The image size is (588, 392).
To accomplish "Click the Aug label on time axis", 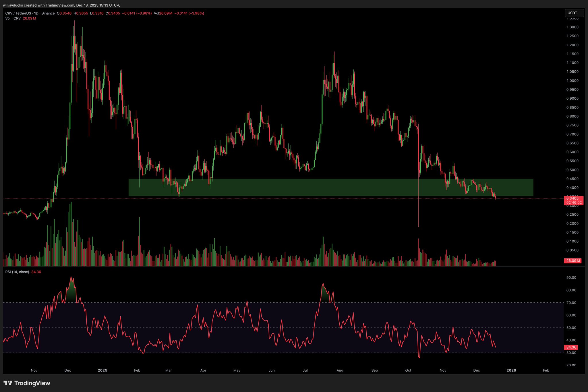I will 340,370.
